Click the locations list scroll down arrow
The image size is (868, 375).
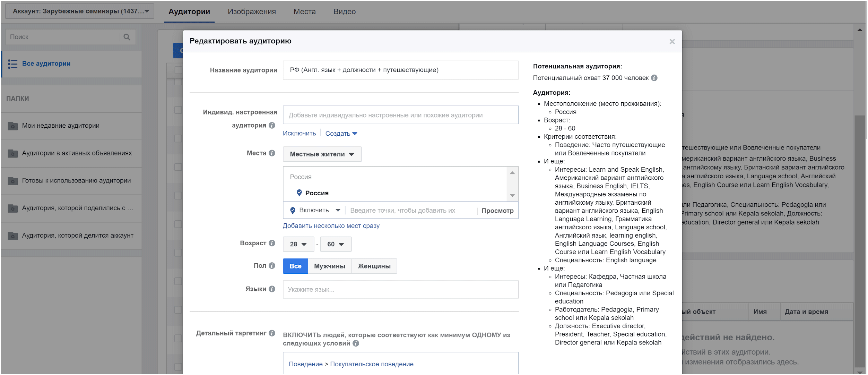[x=512, y=195]
